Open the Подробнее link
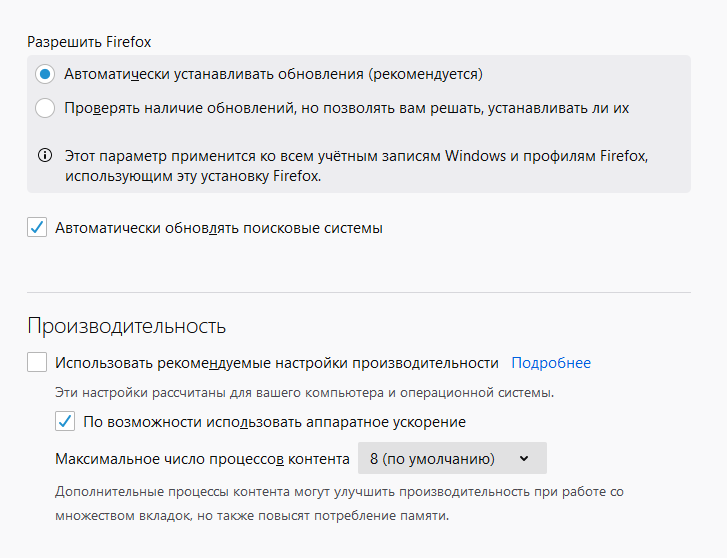 tap(551, 363)
